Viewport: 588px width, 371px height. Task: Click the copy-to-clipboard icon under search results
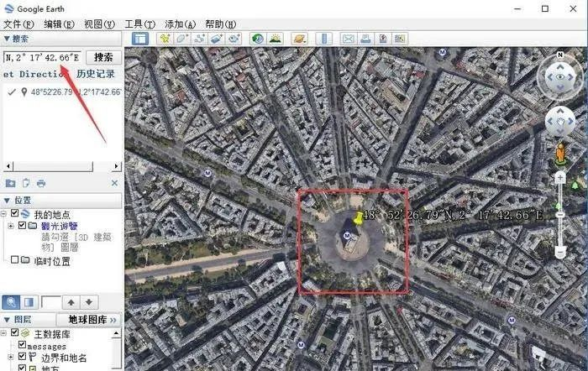(x=26, y=183)
